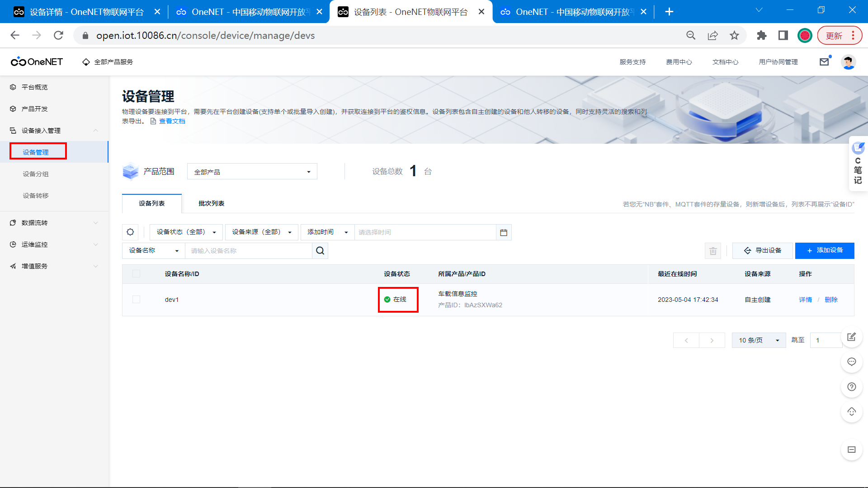Image resolution: width=868 pixels, height=488 pixels.
Task: Open the 10 条/页 page size dropdown
Action: pos(759,340)
